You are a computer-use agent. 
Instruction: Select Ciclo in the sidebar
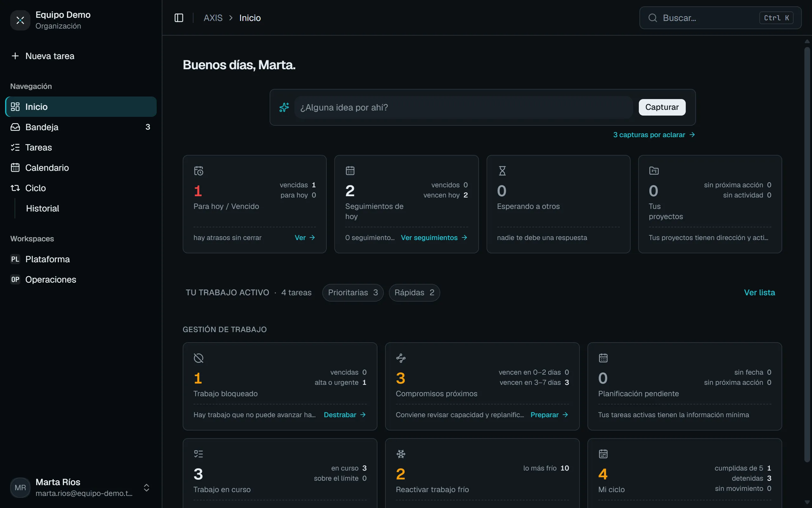click(81, 188)
